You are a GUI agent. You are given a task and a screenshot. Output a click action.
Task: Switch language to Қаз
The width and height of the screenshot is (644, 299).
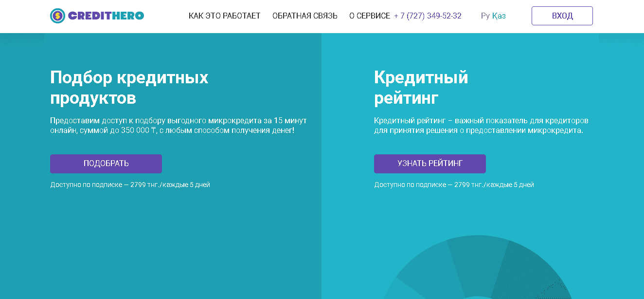[499, 16]
